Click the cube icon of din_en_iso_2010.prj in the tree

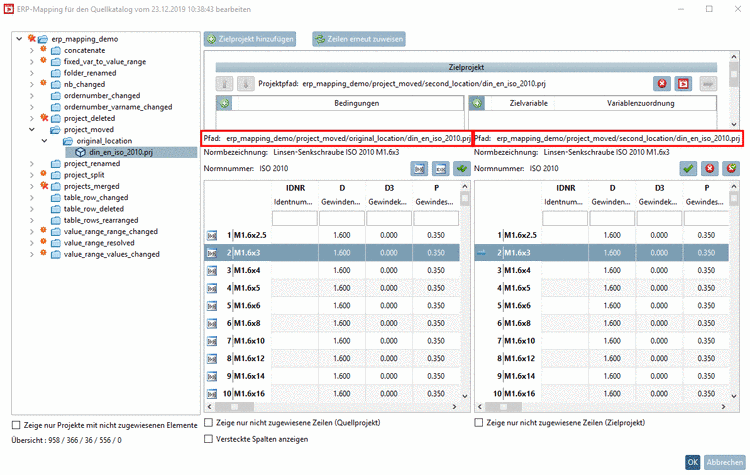(80, 152)
